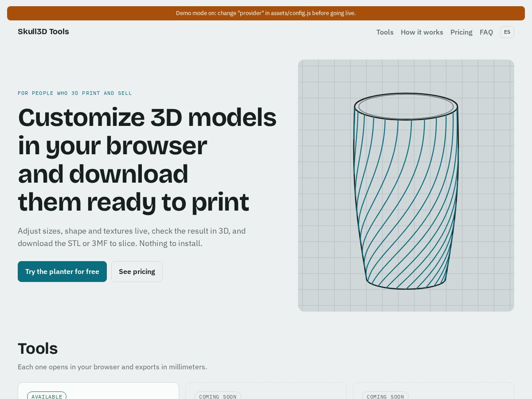Click the text Each one opens in your browser
This screenshot has height=399, width=532.
[112, 367]
